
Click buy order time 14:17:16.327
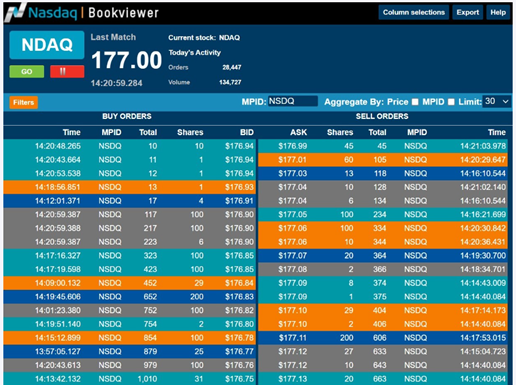(x=58, y=256)
